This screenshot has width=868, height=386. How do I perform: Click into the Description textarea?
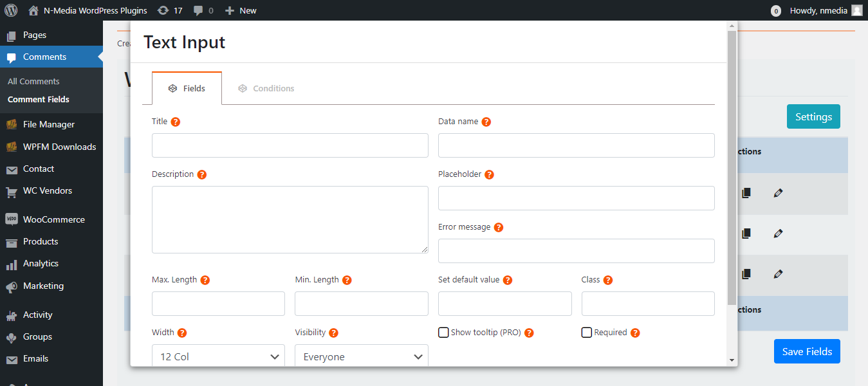290,219
